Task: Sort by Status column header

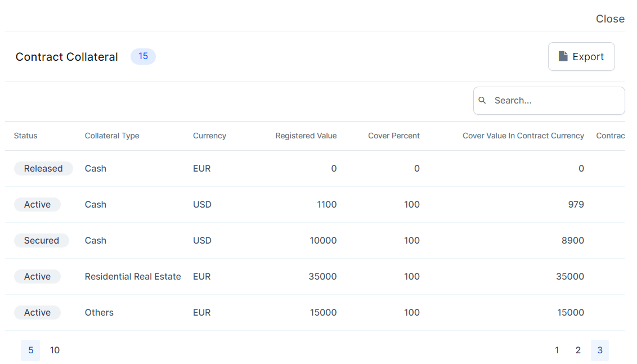Action: 26,136
